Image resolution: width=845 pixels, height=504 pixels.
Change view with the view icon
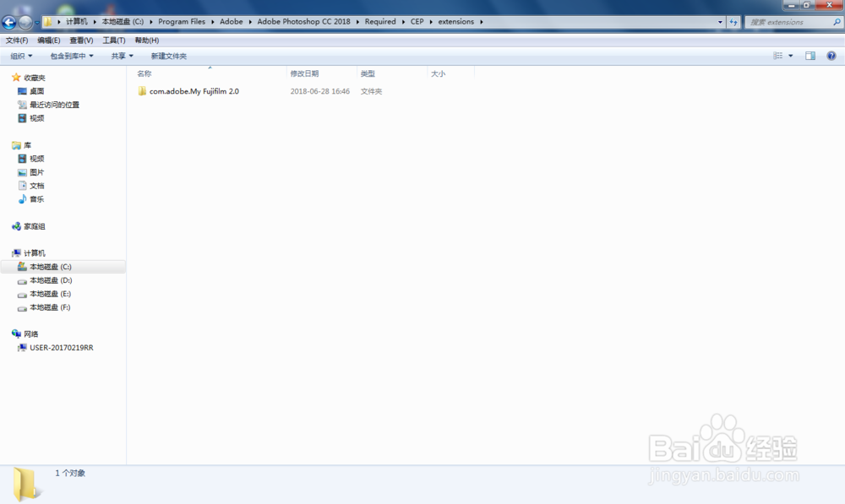click(777, 56)
